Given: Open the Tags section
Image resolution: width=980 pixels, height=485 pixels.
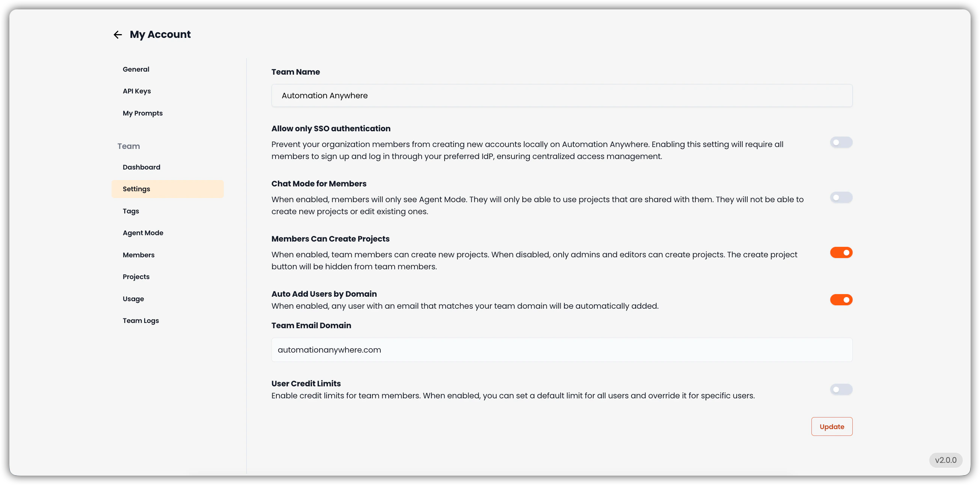Looking at the screenshot, I should coord(131,211).
